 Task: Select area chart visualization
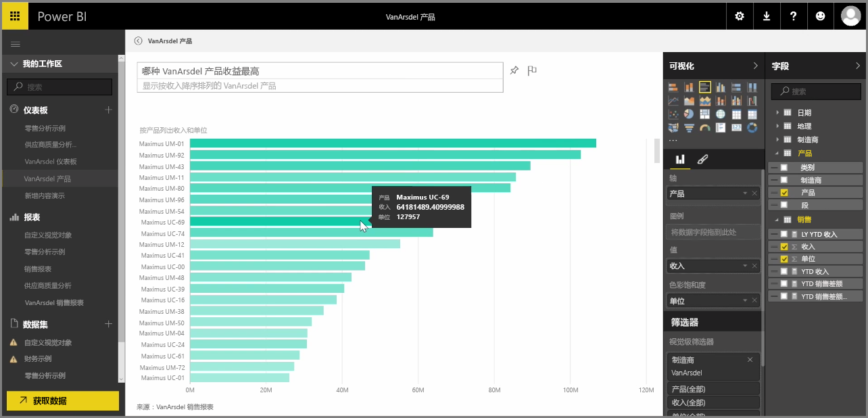click(690, 101)
